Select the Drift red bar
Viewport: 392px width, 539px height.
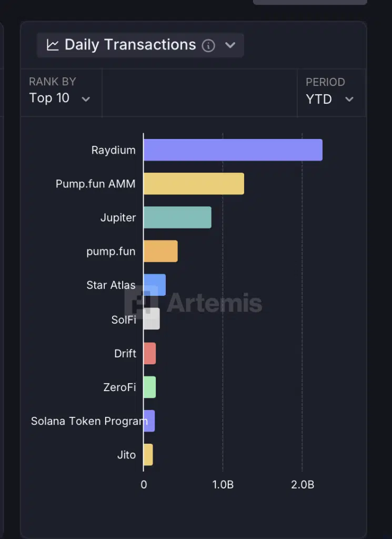[149, 353]
